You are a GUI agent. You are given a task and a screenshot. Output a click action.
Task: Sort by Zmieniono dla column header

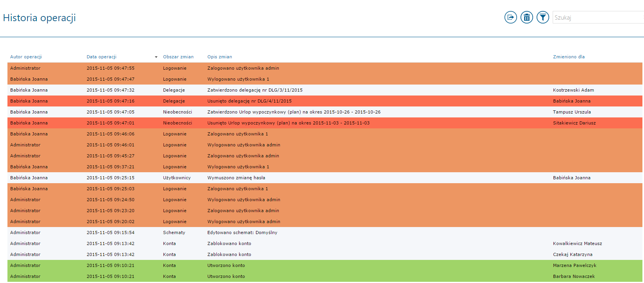tap(569, 57)
